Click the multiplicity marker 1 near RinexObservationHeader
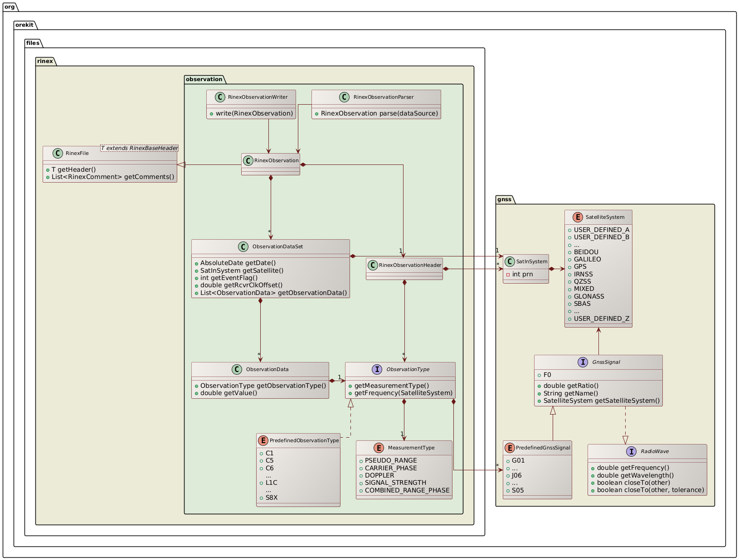The image size is (739, 560). 400,251
